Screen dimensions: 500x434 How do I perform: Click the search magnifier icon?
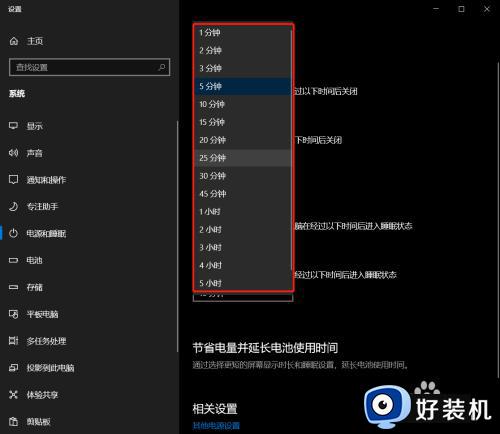162,67
